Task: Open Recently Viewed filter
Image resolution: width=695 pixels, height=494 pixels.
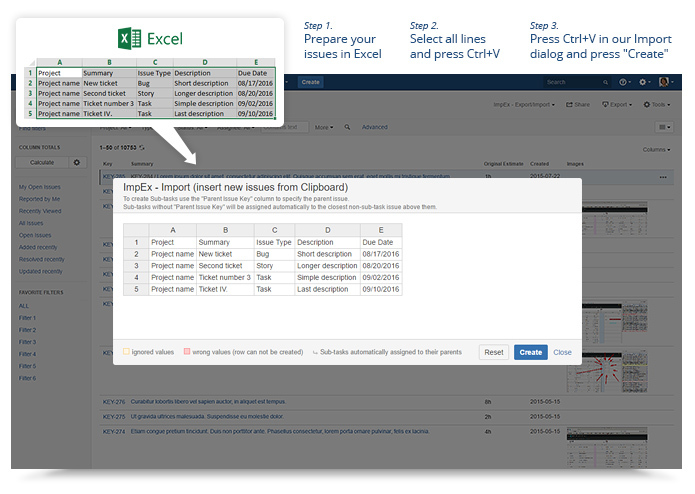Action: click(x=40, y=211)
